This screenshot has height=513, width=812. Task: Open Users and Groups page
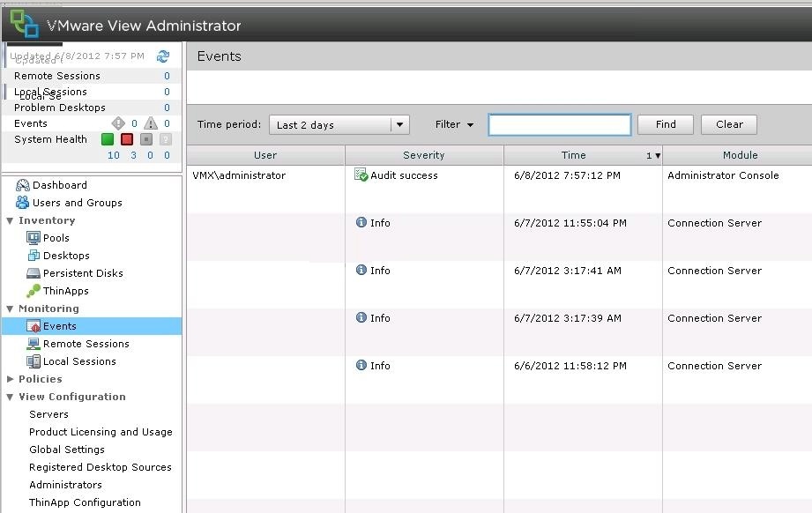pos(78,203)
